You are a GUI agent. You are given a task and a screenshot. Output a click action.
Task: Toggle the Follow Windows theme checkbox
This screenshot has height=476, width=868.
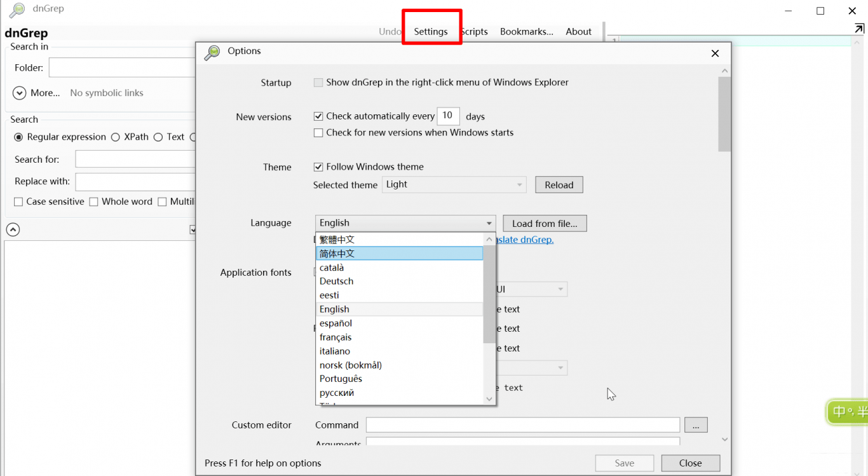[x=318, y=167]
